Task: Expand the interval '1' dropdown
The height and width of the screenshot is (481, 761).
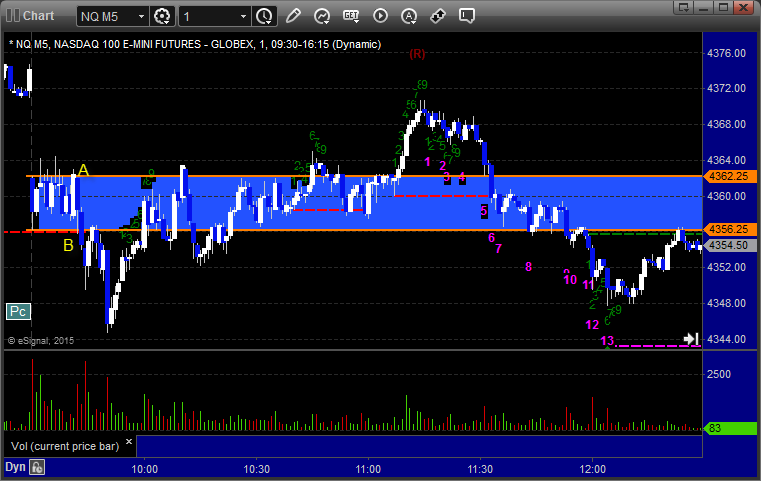Action: (x=244, y=17)
